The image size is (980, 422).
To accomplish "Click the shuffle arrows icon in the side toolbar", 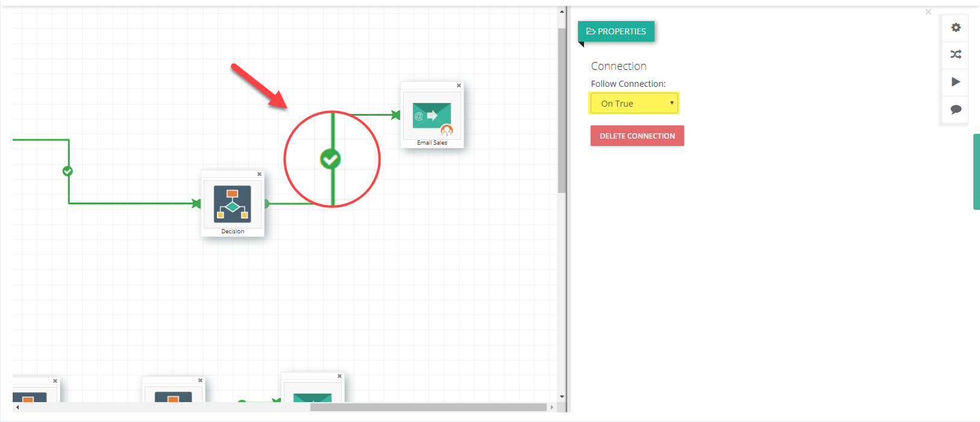I will coord(956,54).
